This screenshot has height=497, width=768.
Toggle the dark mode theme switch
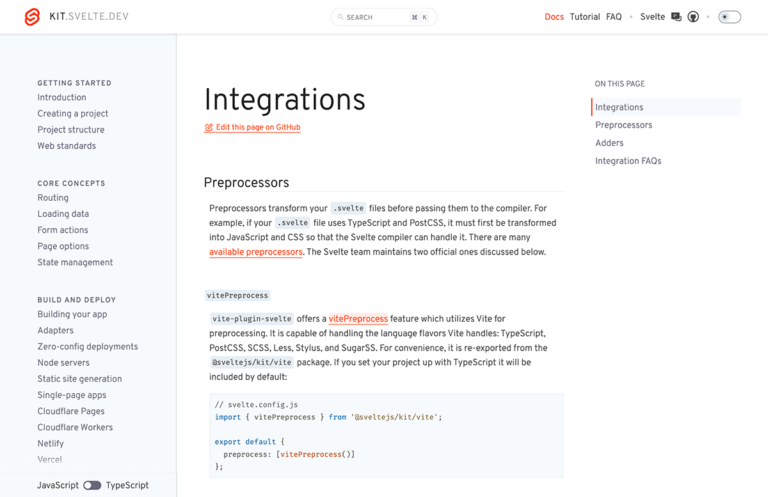[x=729, y=17]
